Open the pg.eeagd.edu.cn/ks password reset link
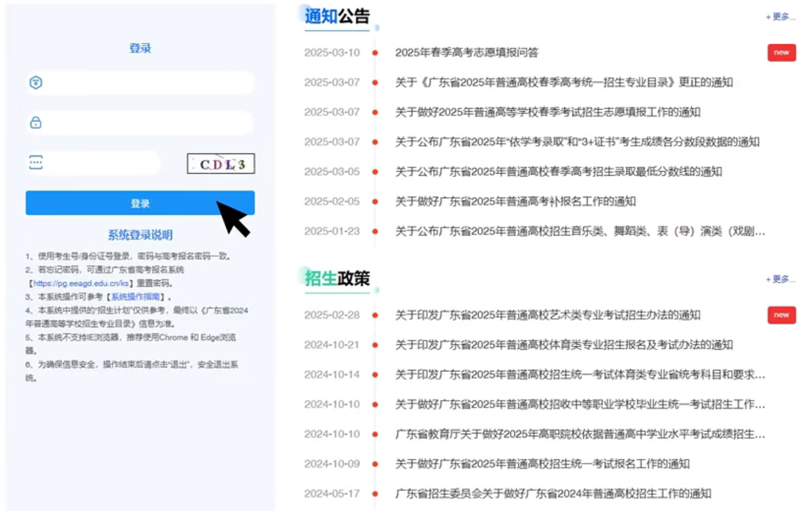Viewport: 812px width, 511px height. [x=81, y=283]
